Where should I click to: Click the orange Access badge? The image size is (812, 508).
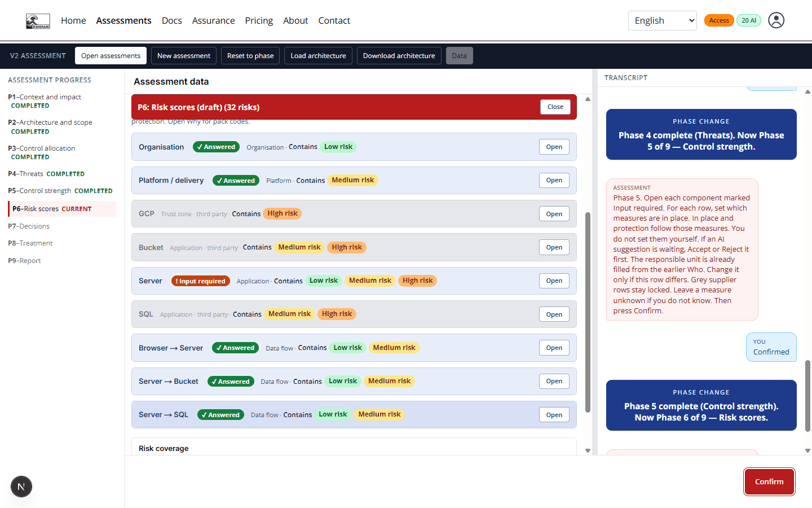pyautogui.click(x=719, y=20)
